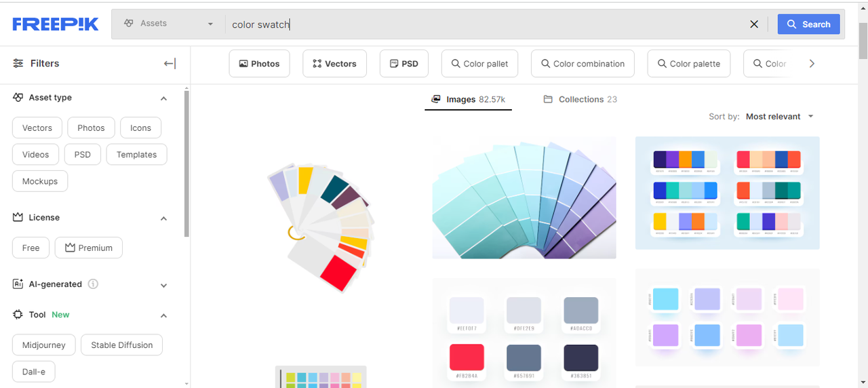
Task: Clear the search query with the X icon
Action: pos(754,24)
